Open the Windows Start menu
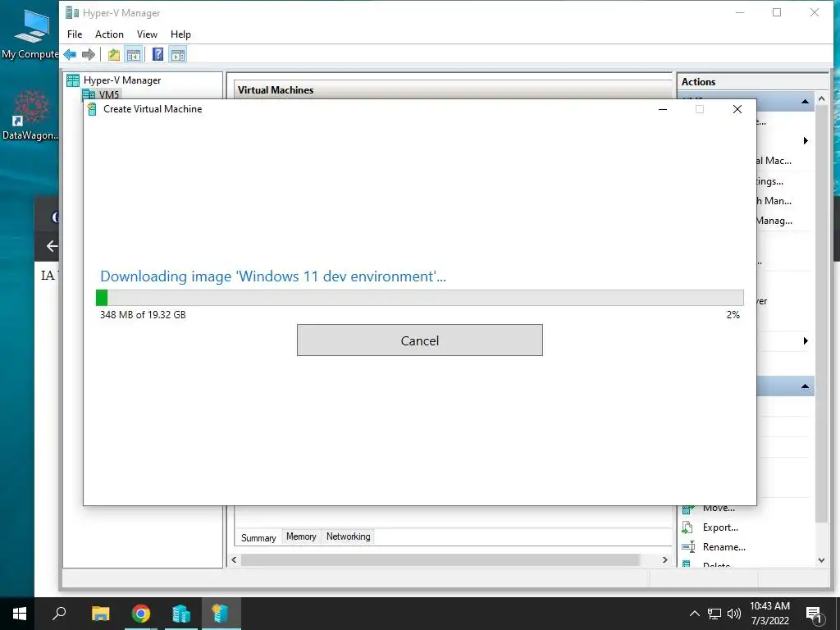Screen dimensions: 840x630 20,614
